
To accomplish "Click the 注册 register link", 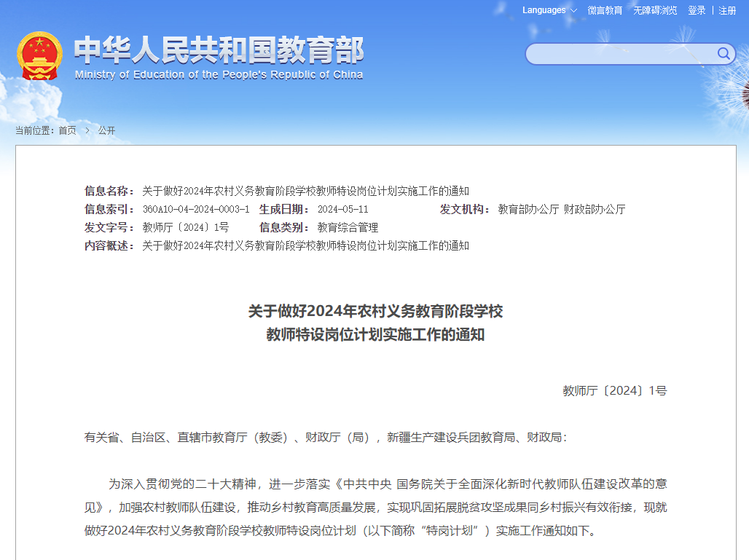I will click(x=727, y=10).
